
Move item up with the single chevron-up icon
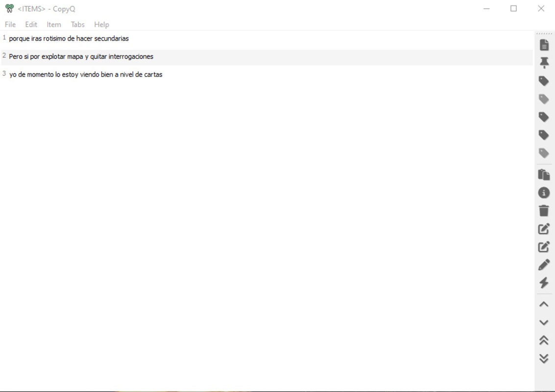coord(544,304)
